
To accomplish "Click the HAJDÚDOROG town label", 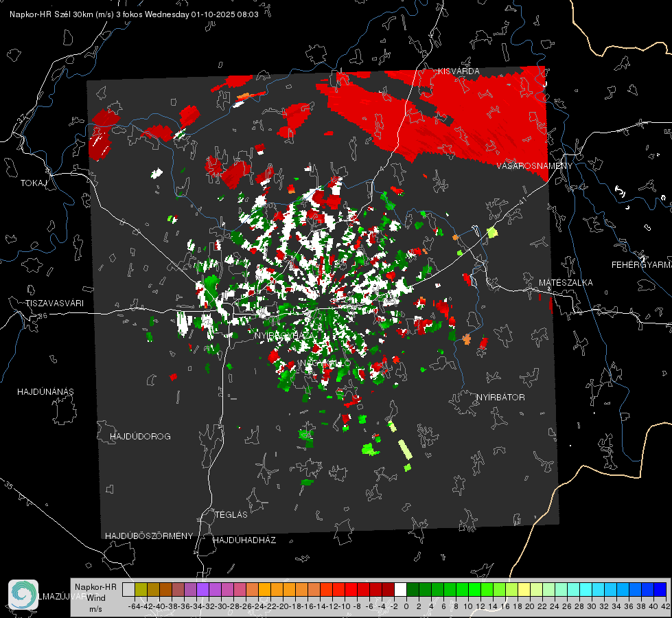I will pos(140,436).
